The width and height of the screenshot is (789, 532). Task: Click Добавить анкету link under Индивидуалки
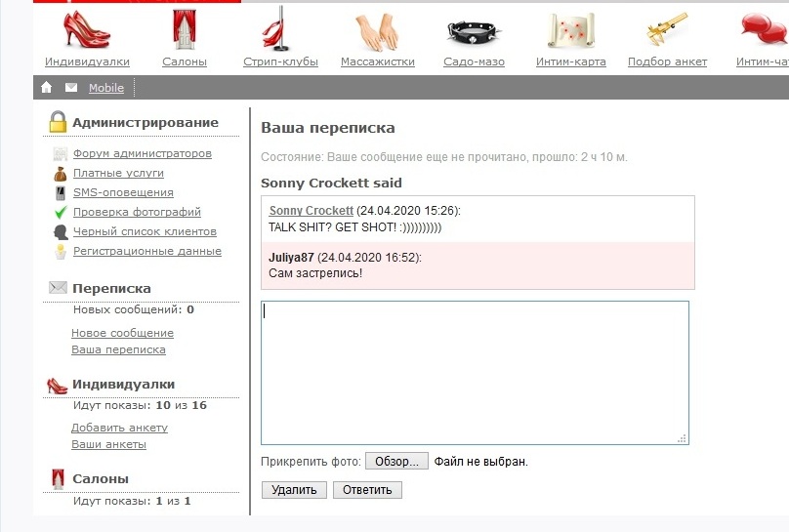click(x=119, y=428)
